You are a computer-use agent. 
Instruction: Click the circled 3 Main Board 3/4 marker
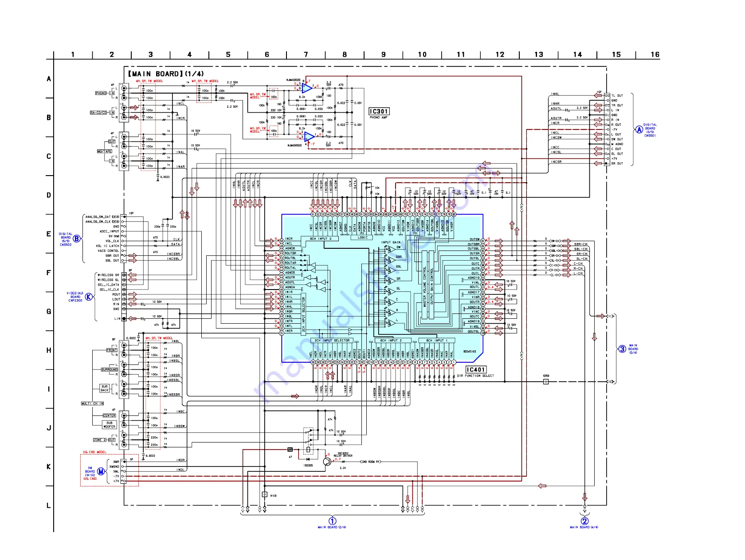tap(622, 349)
